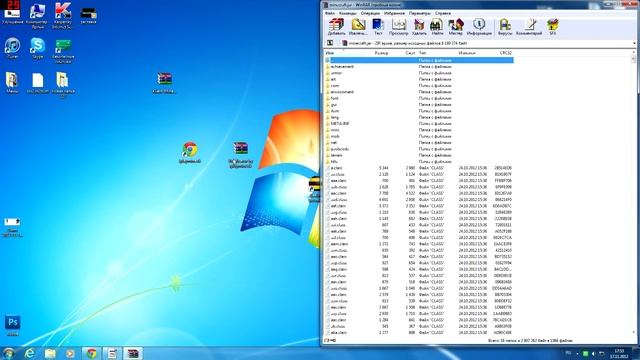Select the font folder row

[x=419, y=98]
